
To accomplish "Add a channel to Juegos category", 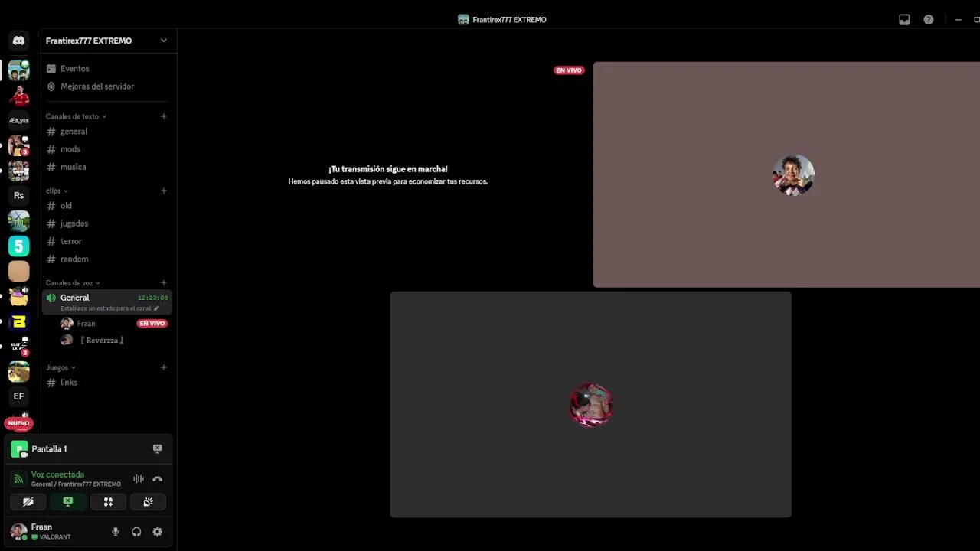I will tap(163, 367).
